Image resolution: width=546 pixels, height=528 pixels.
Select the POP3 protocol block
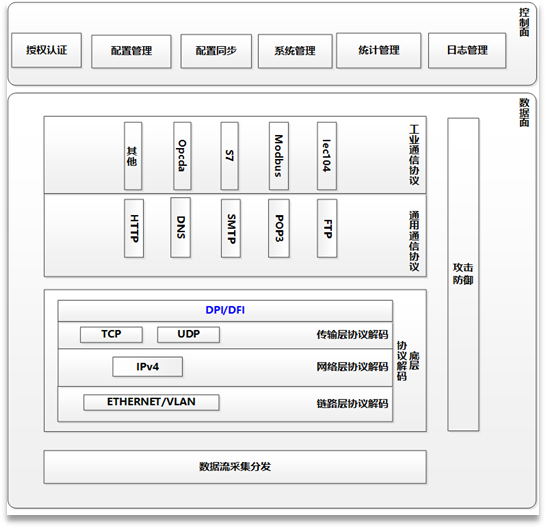(279, 228)
